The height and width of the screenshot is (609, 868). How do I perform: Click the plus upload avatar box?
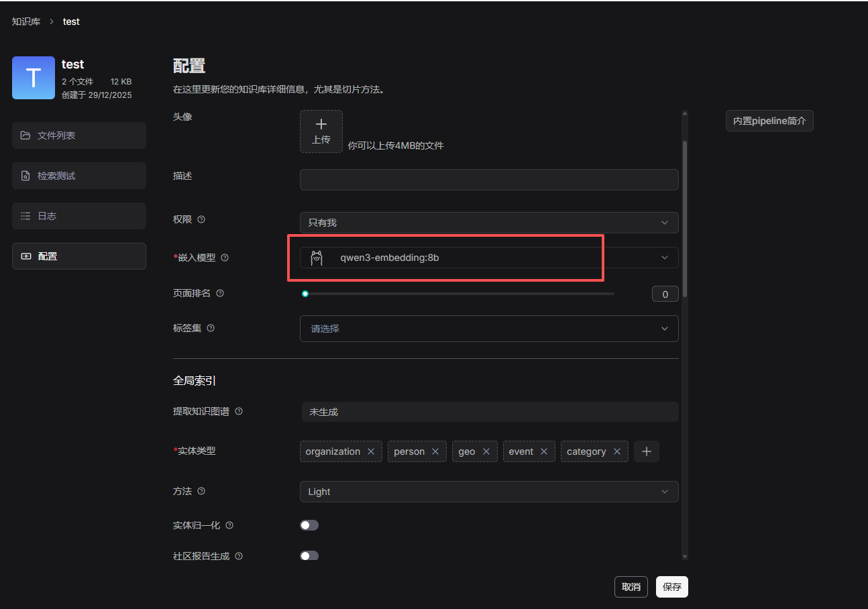(x=321, y=131)
